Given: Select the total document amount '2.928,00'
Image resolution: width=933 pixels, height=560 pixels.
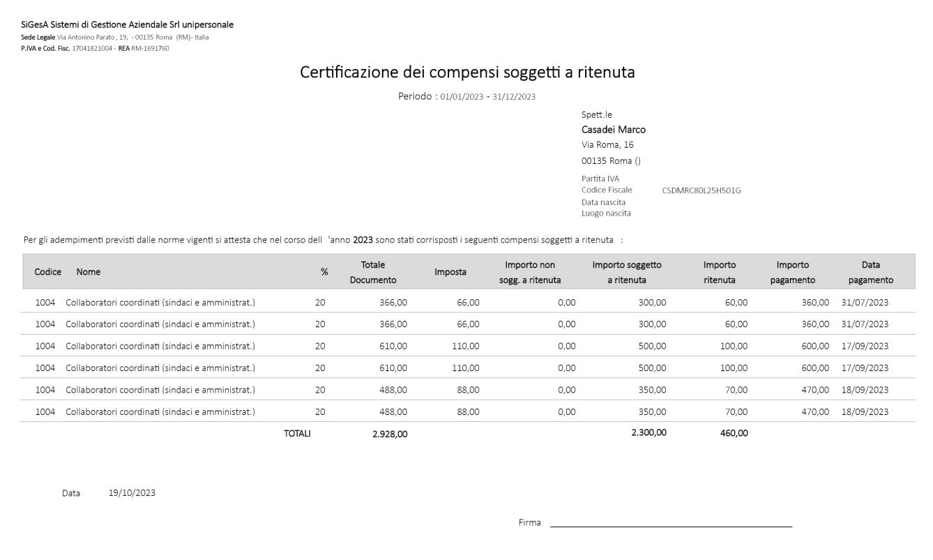Looking at the screenshot, I should [390, 434].
